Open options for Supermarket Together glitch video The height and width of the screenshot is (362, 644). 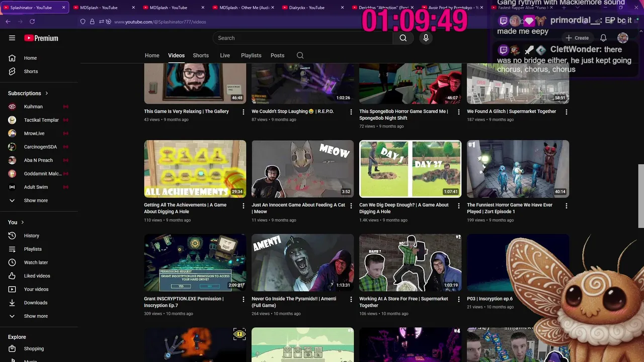[x=567, y=112]
